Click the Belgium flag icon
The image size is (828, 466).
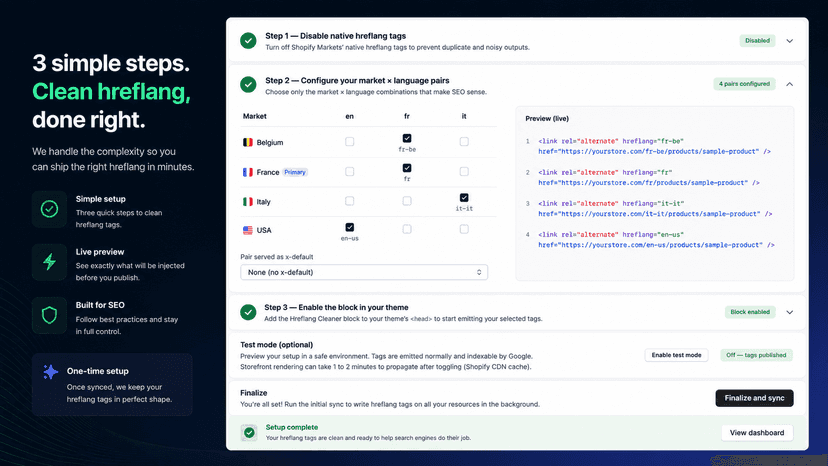point(248,142)
